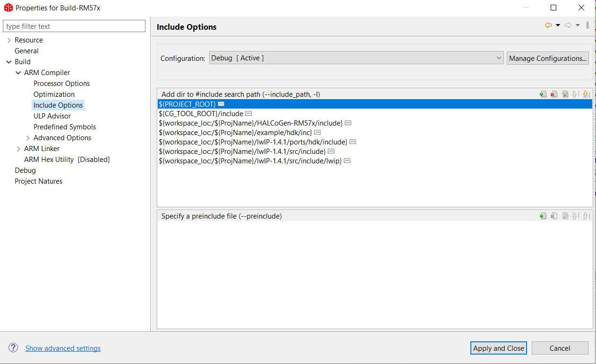The width and height of the screenshot is (596, 364).
Task: Click the forward navigation arrow
Action: (x=568, y=25)
